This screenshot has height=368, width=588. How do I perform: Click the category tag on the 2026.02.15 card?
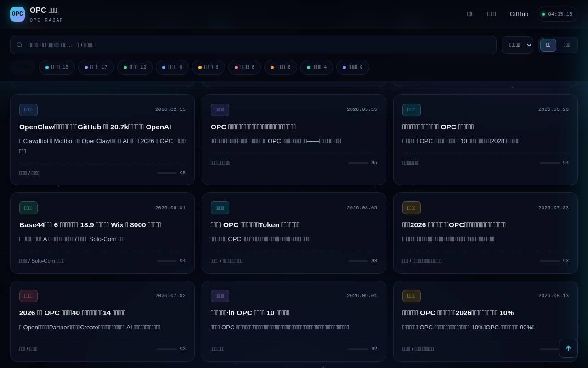click(28, 110)
